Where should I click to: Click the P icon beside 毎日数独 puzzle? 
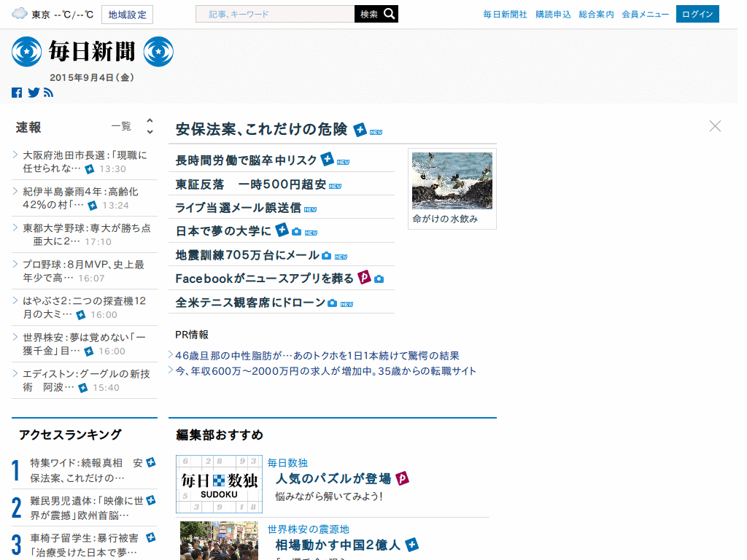[x=405, y=478]
